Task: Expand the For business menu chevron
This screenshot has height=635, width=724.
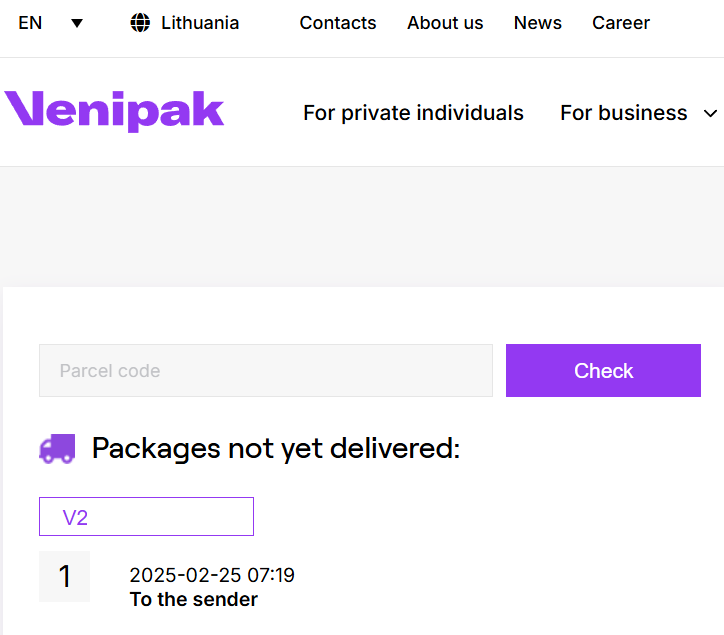Action: pos(710,113)
